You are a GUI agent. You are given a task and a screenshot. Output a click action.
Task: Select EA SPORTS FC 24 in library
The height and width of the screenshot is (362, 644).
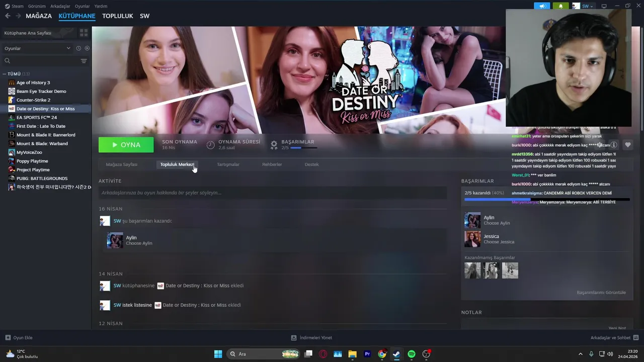tap(37, 117)
